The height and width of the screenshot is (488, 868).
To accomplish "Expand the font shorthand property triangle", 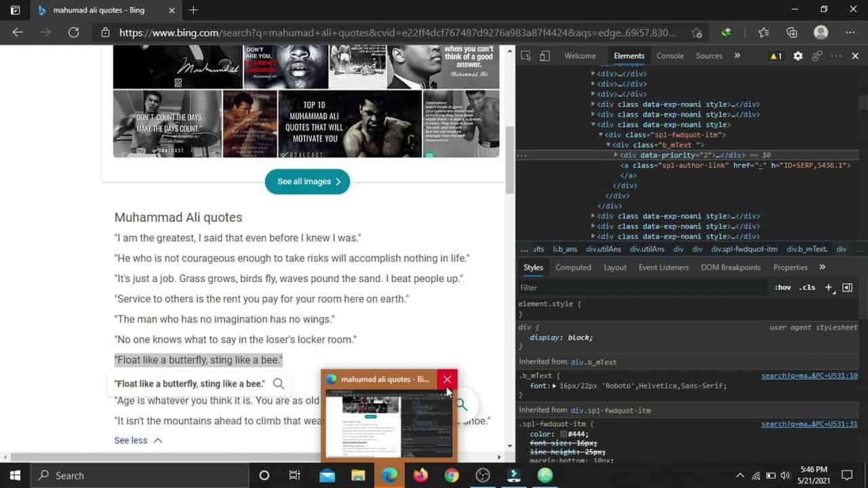I will pos(555,386).
